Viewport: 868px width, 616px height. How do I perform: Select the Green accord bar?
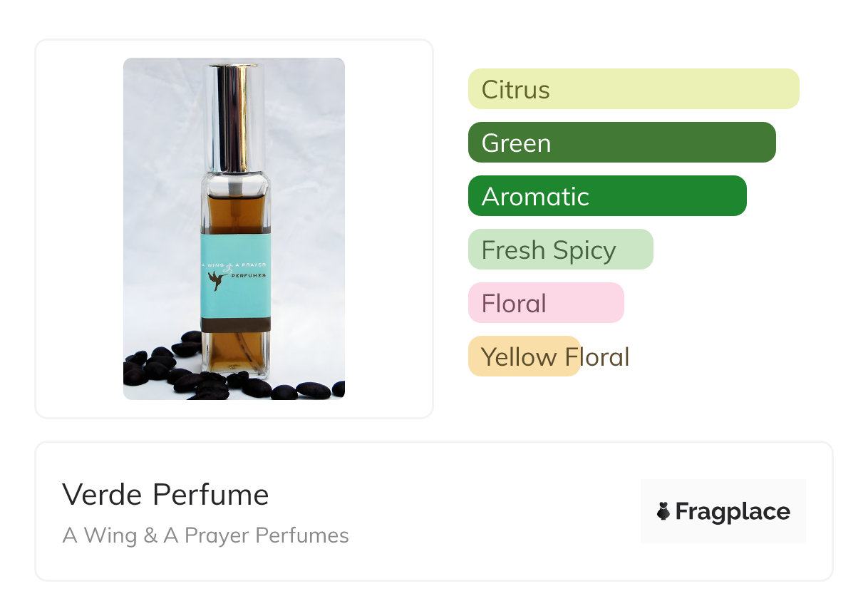[621, 143]
